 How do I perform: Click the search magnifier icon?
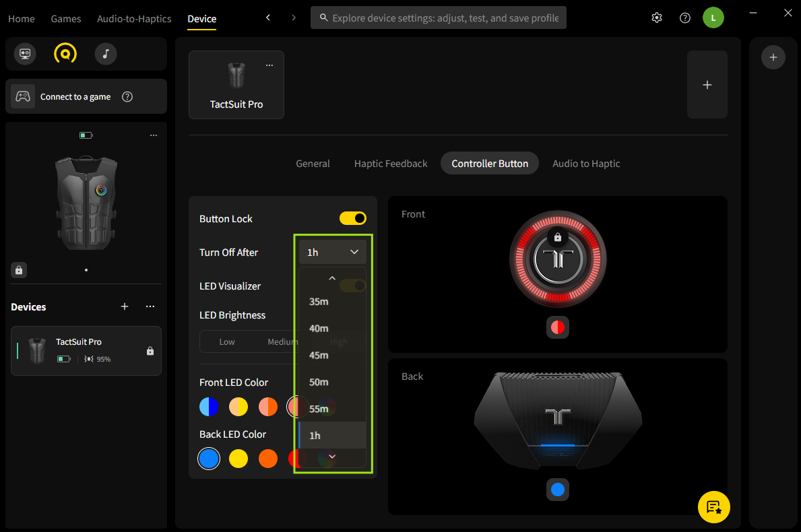pos(323,18)
